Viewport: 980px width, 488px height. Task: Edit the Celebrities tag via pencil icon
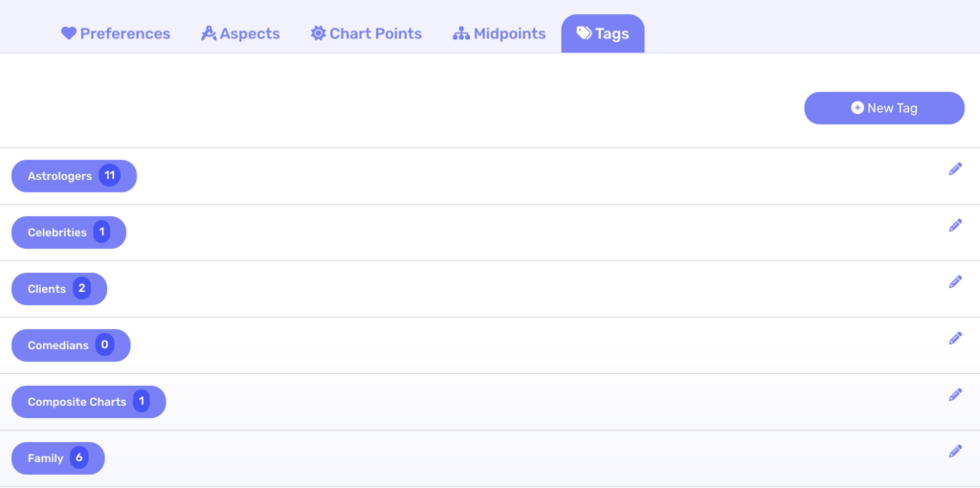[955, 226]
